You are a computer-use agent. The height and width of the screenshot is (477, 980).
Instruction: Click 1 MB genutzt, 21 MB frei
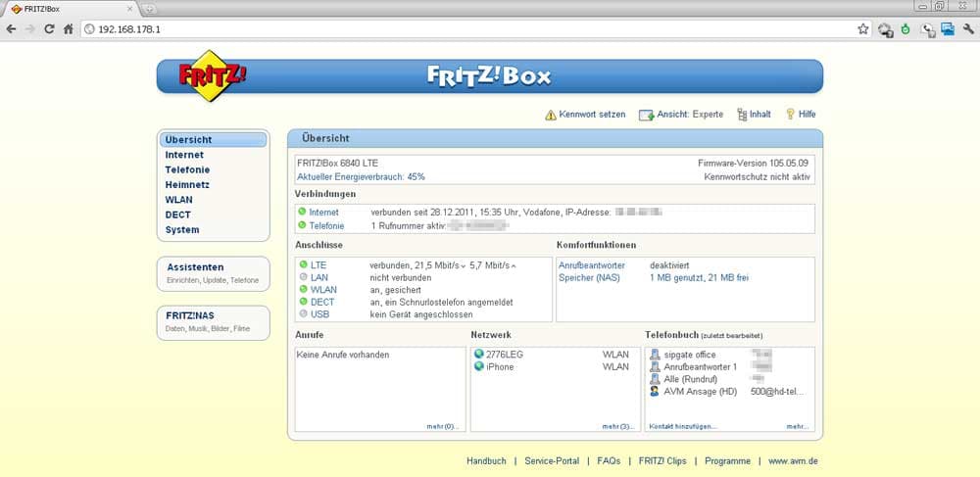click(x=700, y=277)
